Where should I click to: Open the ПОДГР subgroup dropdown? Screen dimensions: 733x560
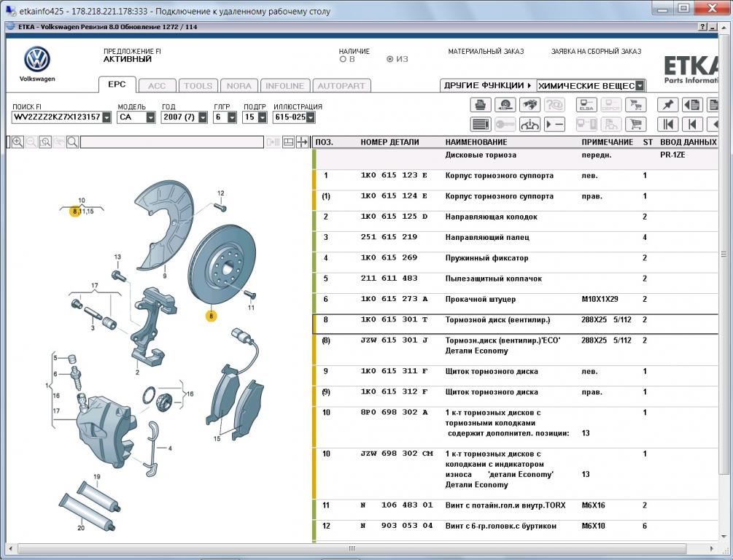263,117
